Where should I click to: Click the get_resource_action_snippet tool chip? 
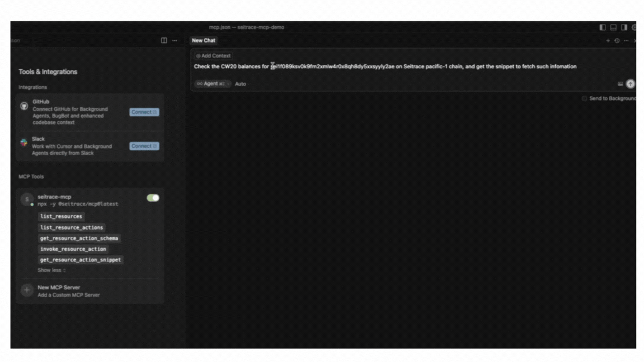pyautogui.click(x=80, y=260)
